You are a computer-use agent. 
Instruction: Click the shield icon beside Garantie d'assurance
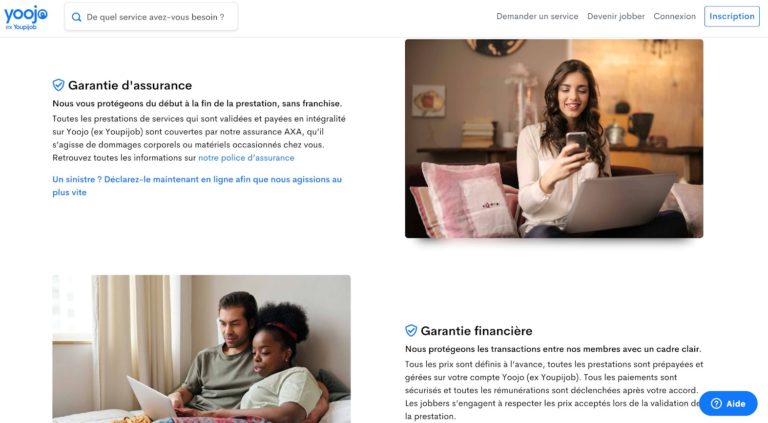[58, 85]
